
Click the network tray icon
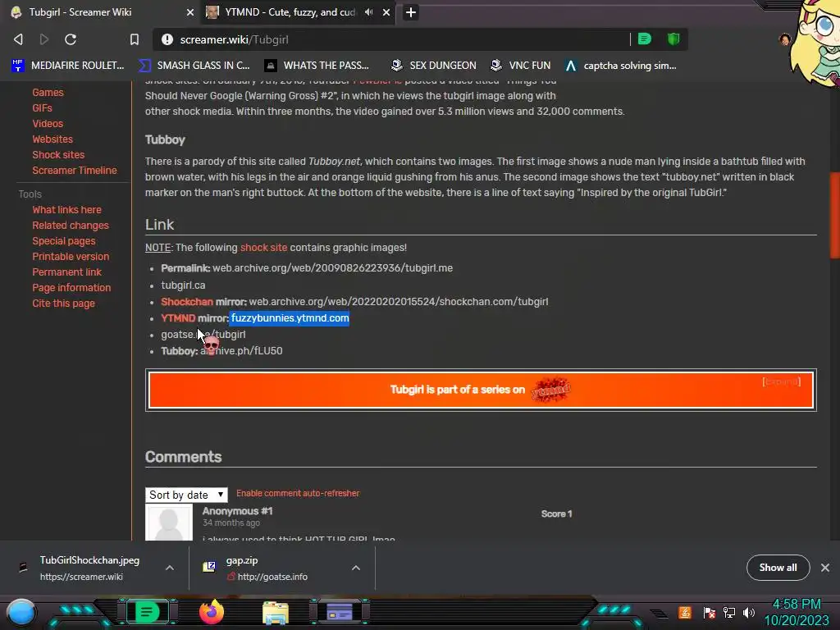point(729,612)
